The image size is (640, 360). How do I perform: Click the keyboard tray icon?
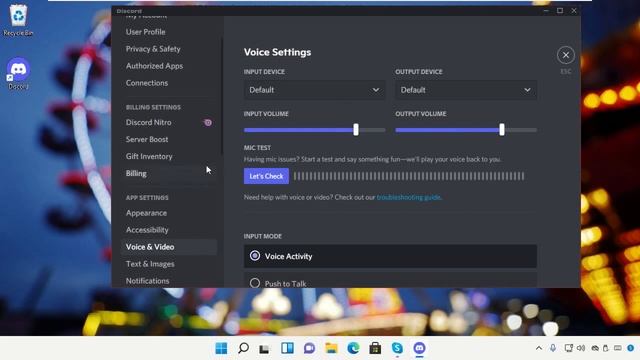pyautogui.click(x=618, y=348)
